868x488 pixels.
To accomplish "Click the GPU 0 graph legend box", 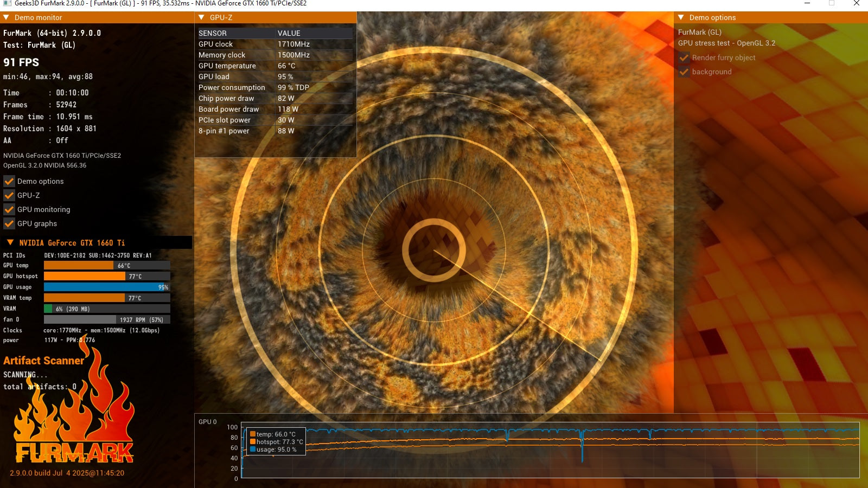I will (x=276, y=442).
